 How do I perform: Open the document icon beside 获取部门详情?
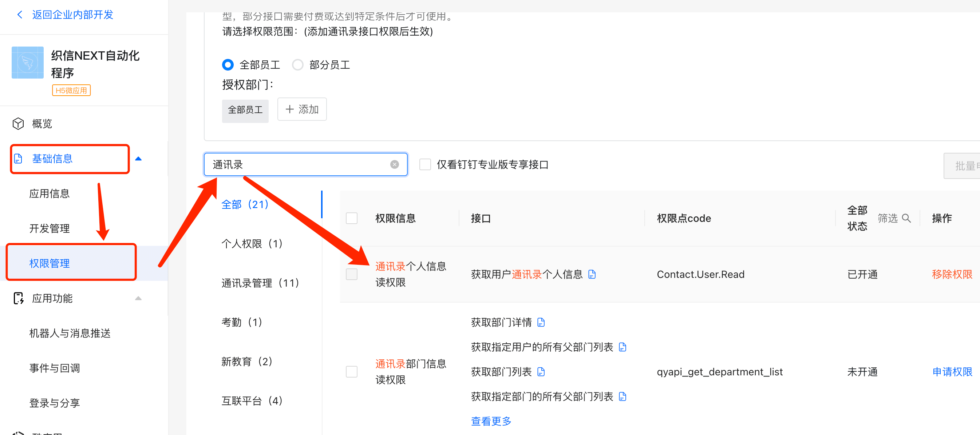click(x=541, y=323)
